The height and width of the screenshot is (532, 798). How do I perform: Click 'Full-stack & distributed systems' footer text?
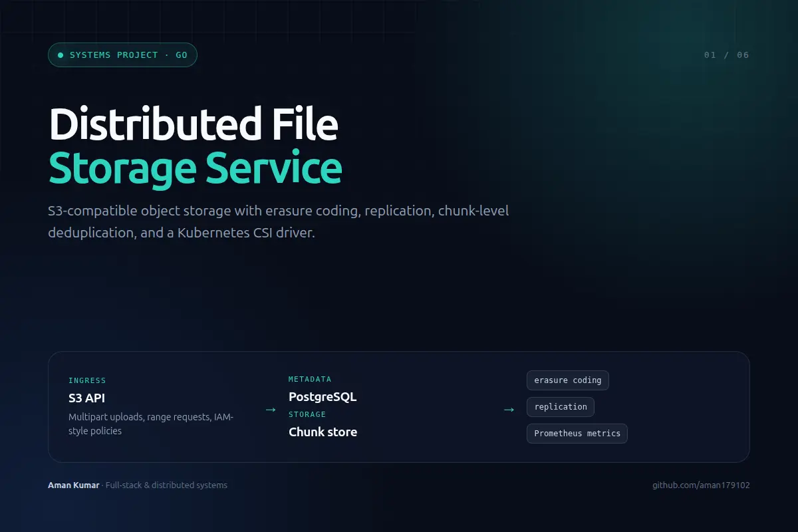click(x=166, y=485)
